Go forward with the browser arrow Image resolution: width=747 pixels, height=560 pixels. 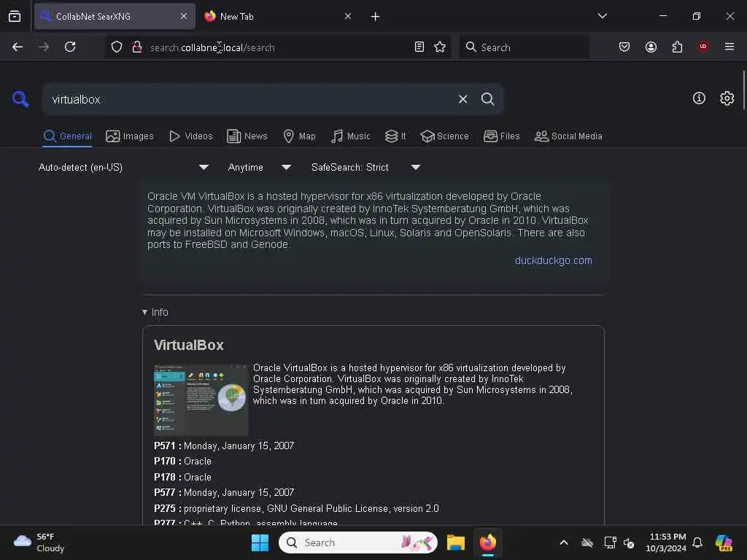44,47
